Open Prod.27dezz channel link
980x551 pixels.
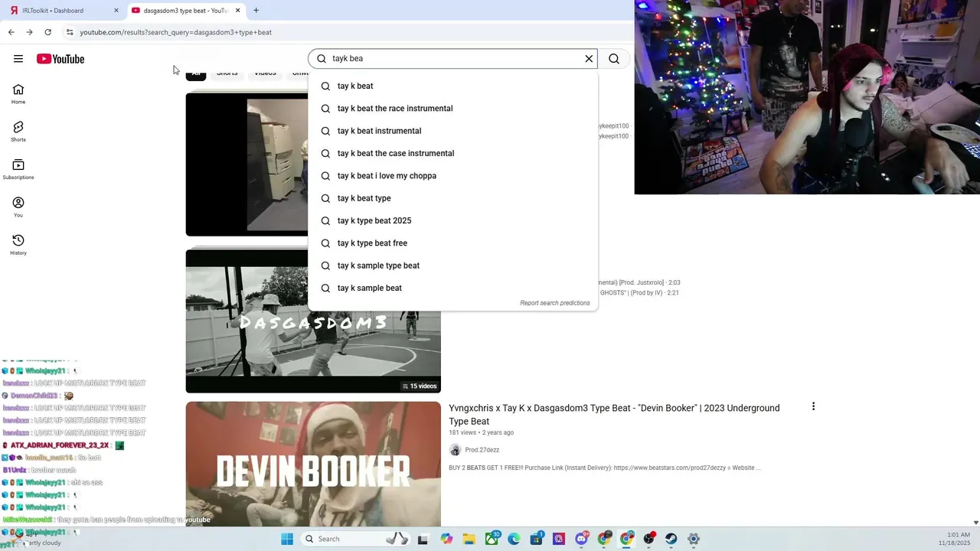482,450
